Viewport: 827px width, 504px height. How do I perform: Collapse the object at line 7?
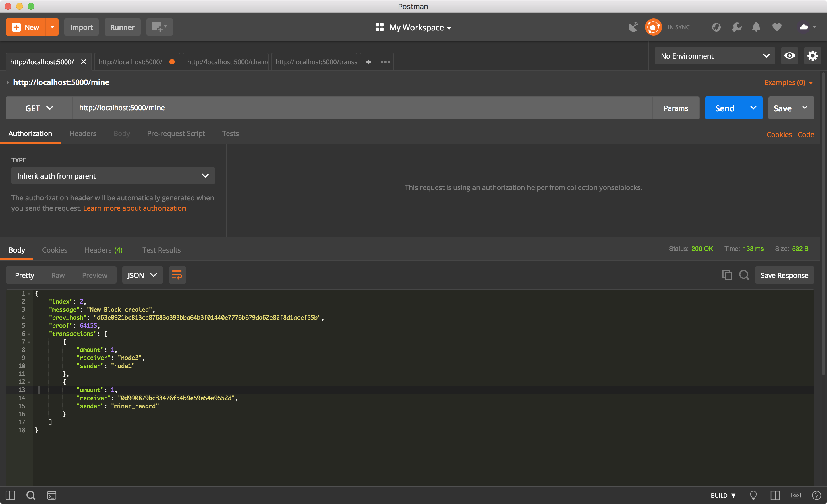29,342
